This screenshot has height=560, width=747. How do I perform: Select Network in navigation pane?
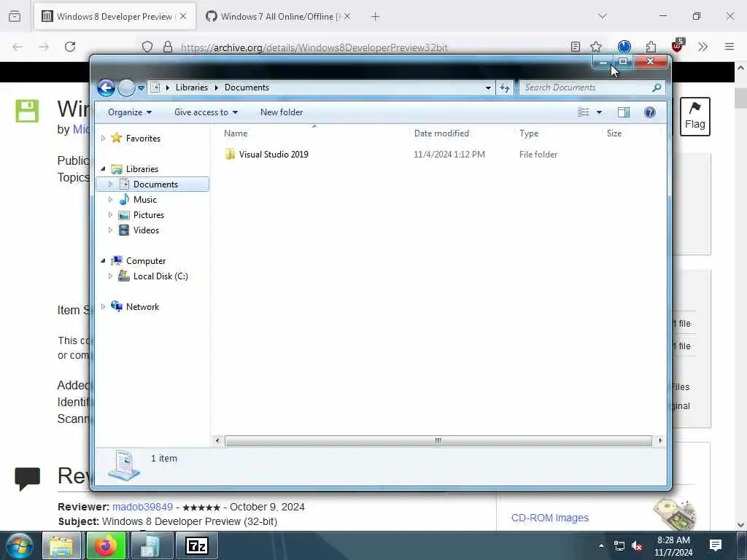142,307
